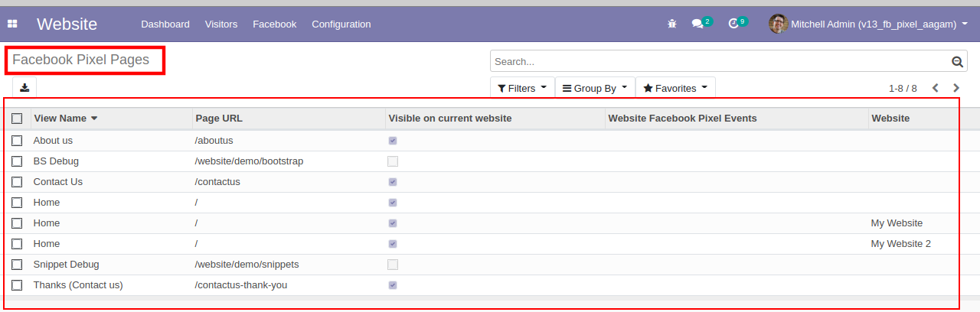Screen dimensions: 980x312
Task: Click the /contactus URL cell
Action: pyautogui.click(x=217, y=182)
